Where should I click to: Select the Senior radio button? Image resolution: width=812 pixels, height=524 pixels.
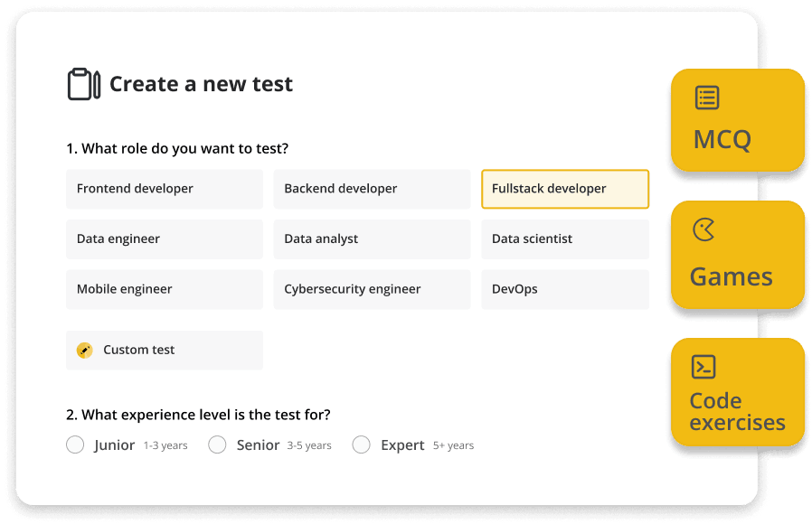click(217, 444)
